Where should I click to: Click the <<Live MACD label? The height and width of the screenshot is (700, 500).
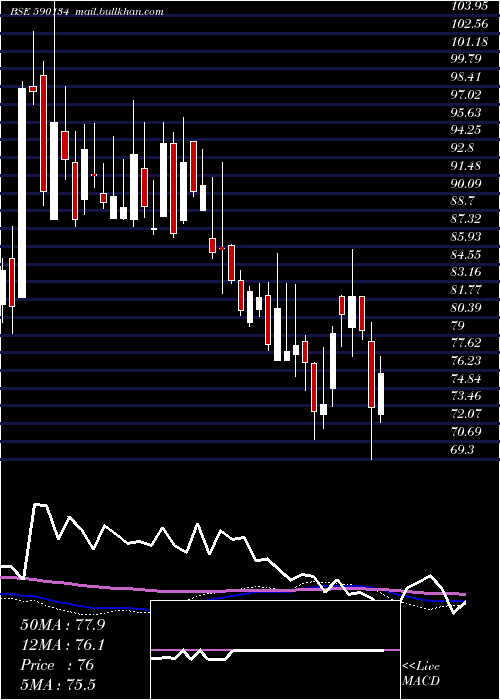pos(421,673)
